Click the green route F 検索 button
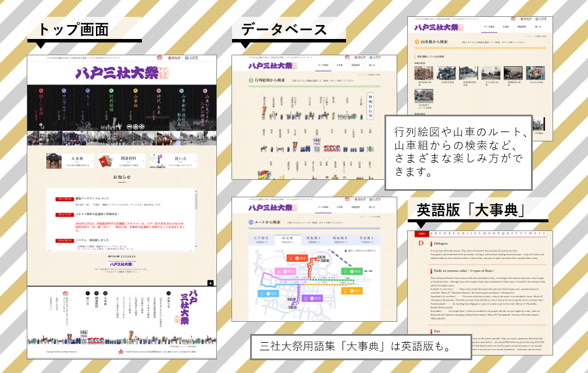 tap(352, 271)
